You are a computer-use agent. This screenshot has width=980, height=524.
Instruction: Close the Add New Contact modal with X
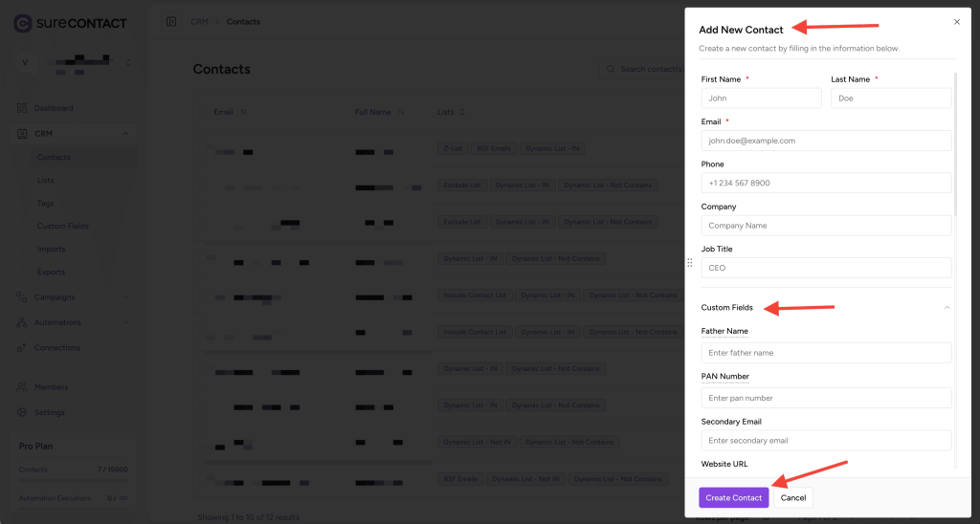pos(956,21)
